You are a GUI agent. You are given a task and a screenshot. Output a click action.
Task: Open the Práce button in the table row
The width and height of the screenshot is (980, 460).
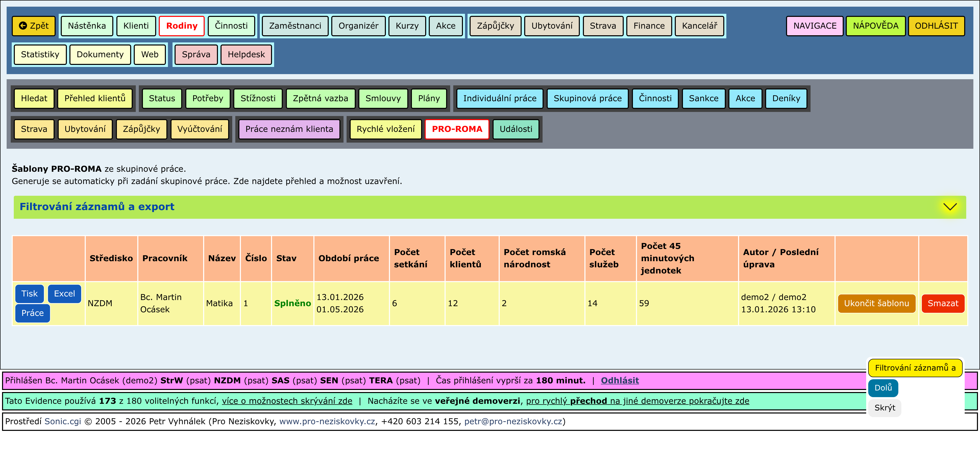[32, 313]
